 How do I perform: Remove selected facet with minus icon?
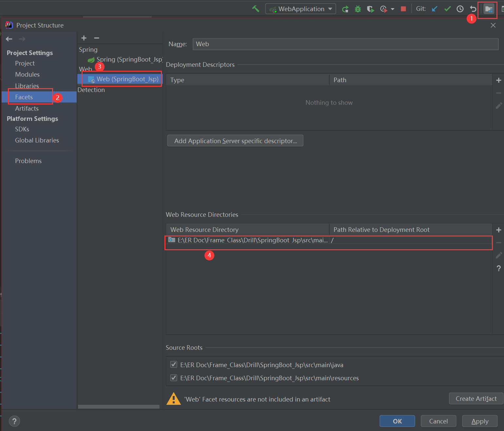(x=97, y=38)
